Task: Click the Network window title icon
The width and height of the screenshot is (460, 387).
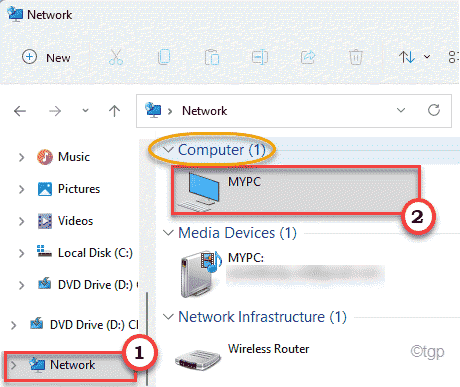Action: tap(15, 14)
